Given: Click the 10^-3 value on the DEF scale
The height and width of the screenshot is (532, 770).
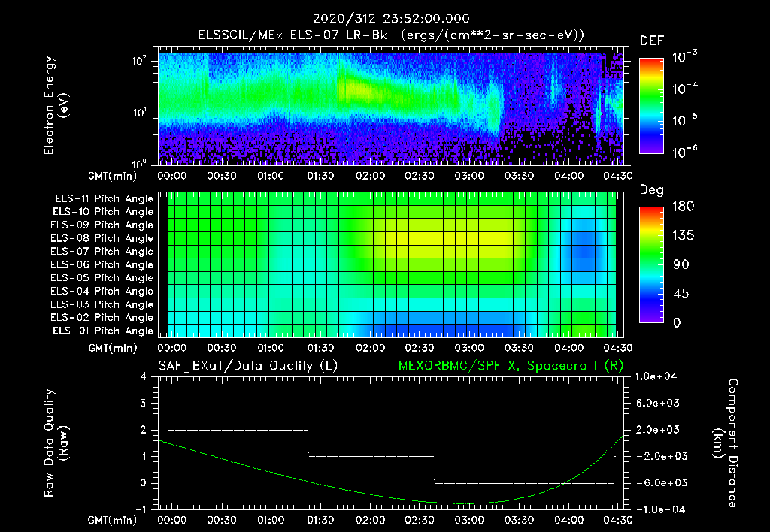Looking at the screenshot, I should pyautogui.click(x=684, y=57).
